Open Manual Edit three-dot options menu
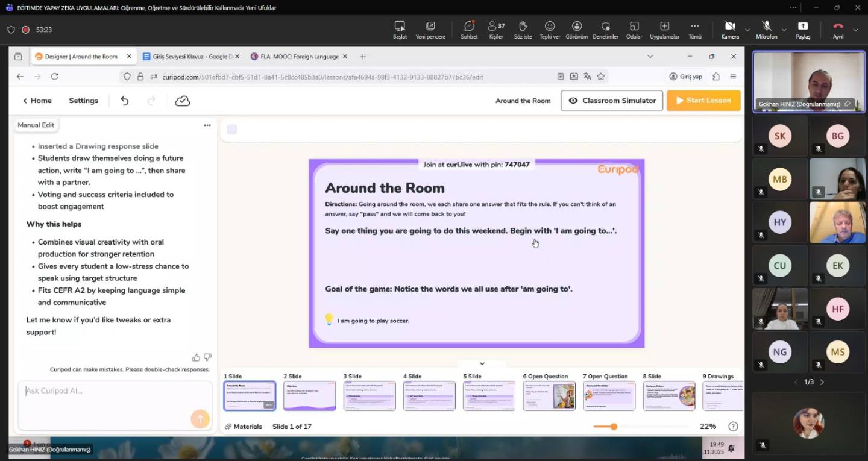 (207, 125)
